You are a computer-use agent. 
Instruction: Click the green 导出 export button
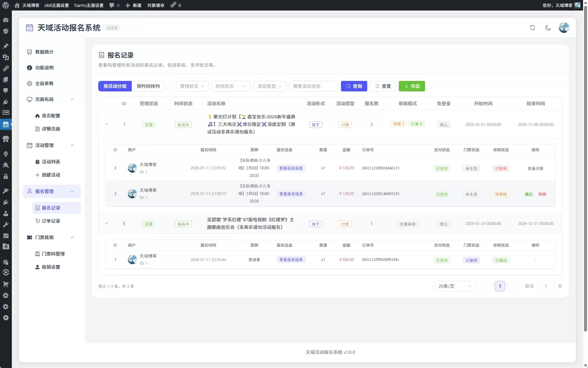[412, 86]
